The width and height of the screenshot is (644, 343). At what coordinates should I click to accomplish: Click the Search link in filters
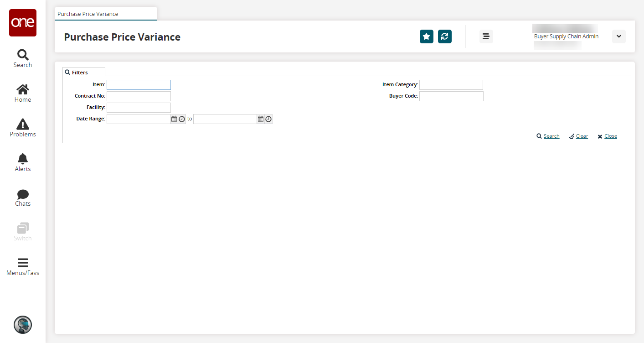click(x=551, y=136)
